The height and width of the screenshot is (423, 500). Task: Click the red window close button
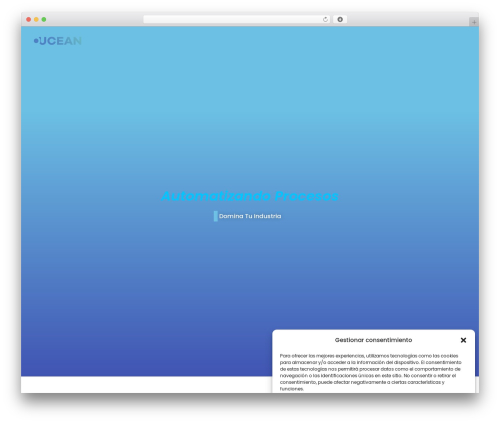click(x=29, y=19)
